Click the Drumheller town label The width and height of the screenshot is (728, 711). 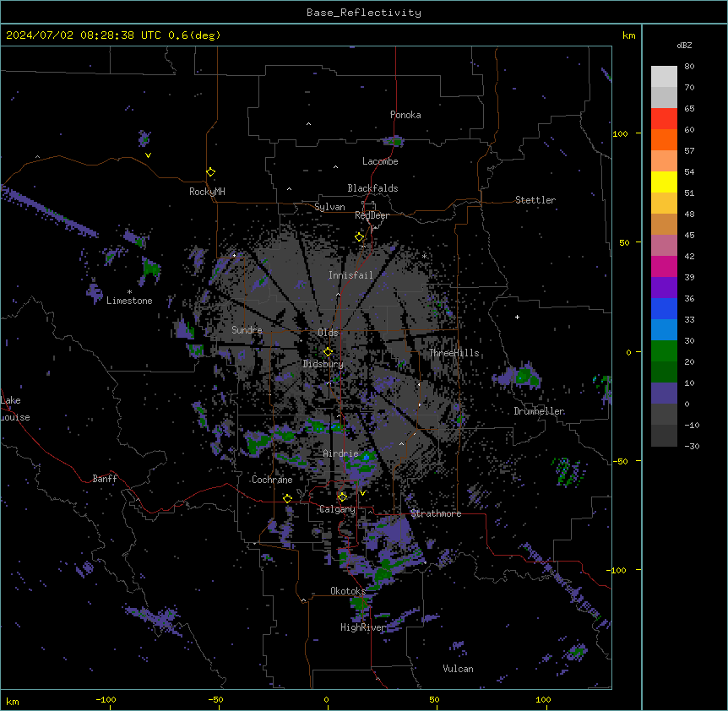539,411
